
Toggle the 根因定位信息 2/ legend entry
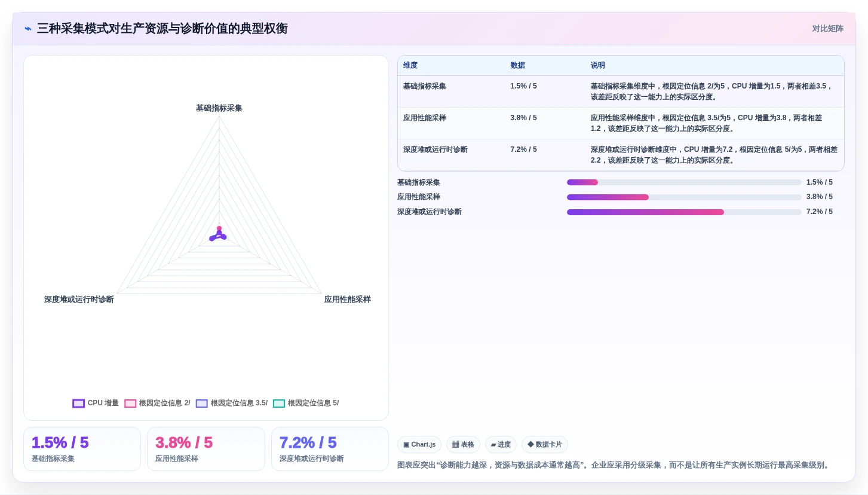click(157, 404)
